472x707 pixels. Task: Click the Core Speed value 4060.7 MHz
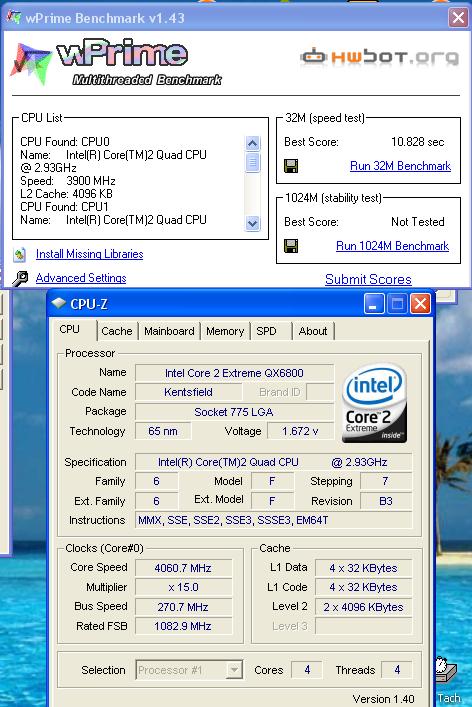[x=183, y=568]
